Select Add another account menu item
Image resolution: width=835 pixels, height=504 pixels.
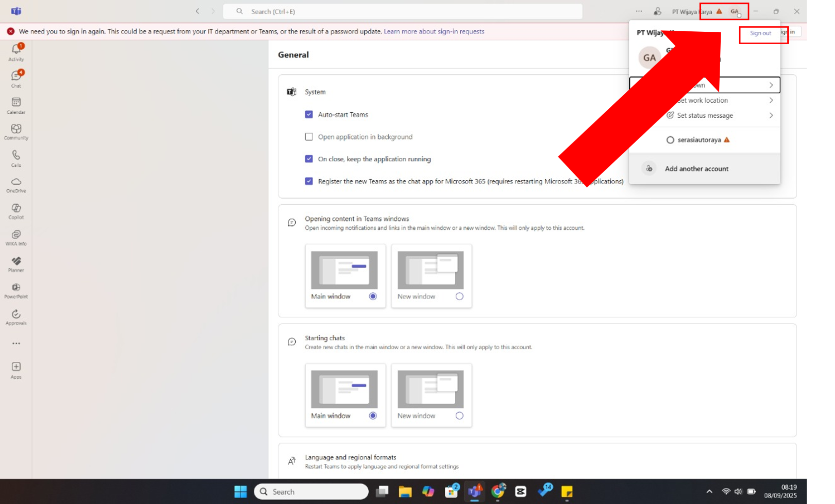[x=696, y=169]
